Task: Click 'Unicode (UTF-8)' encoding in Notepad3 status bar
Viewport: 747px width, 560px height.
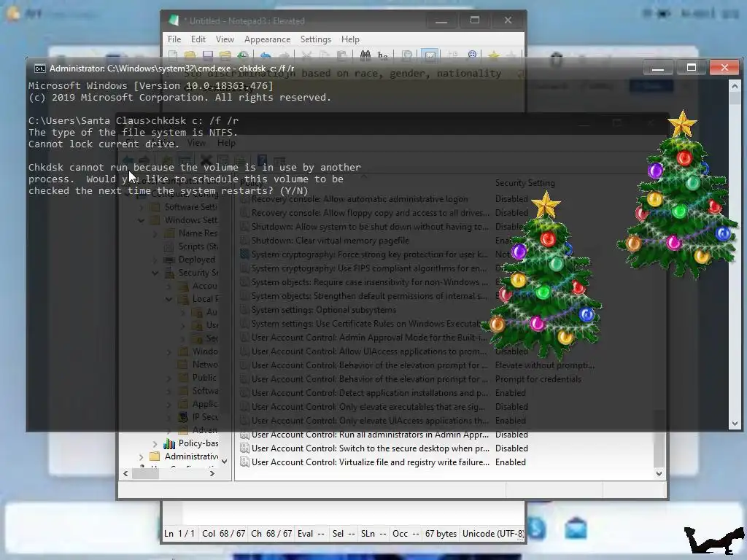Action: pos(492,533)
